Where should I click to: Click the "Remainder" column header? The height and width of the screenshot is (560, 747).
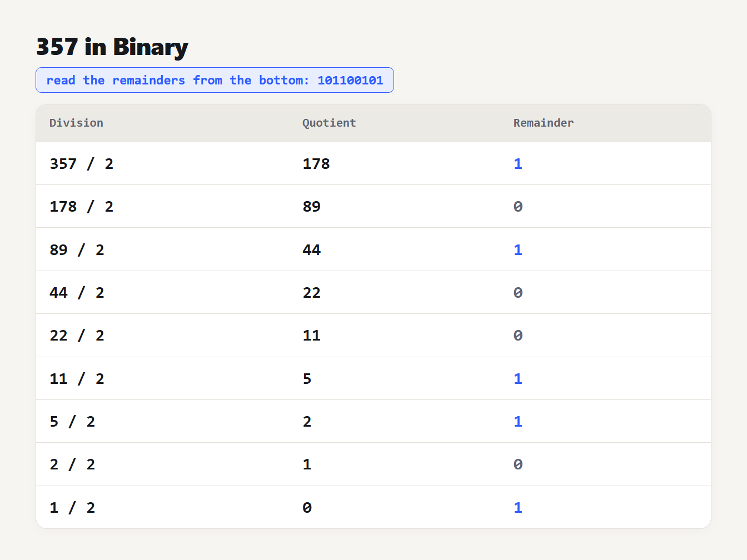(x=544, y=123)
